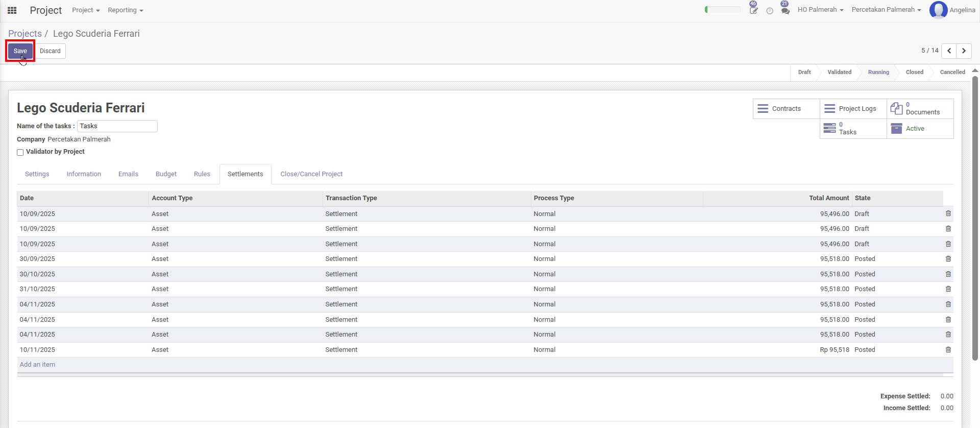Delete the 30/09/2025 settlement row
Image resolution: width=980 pixels, height=428 pixels.
coord(948,259)
